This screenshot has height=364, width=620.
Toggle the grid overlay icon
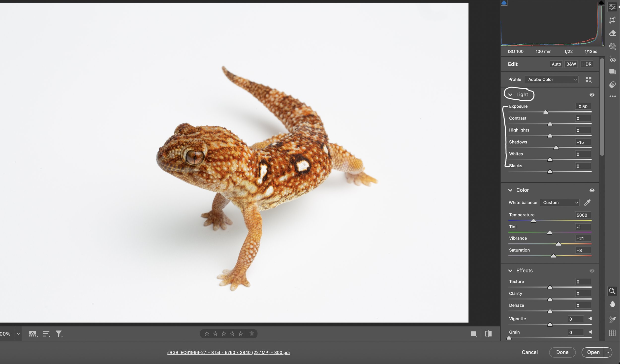tap(612, 333)
